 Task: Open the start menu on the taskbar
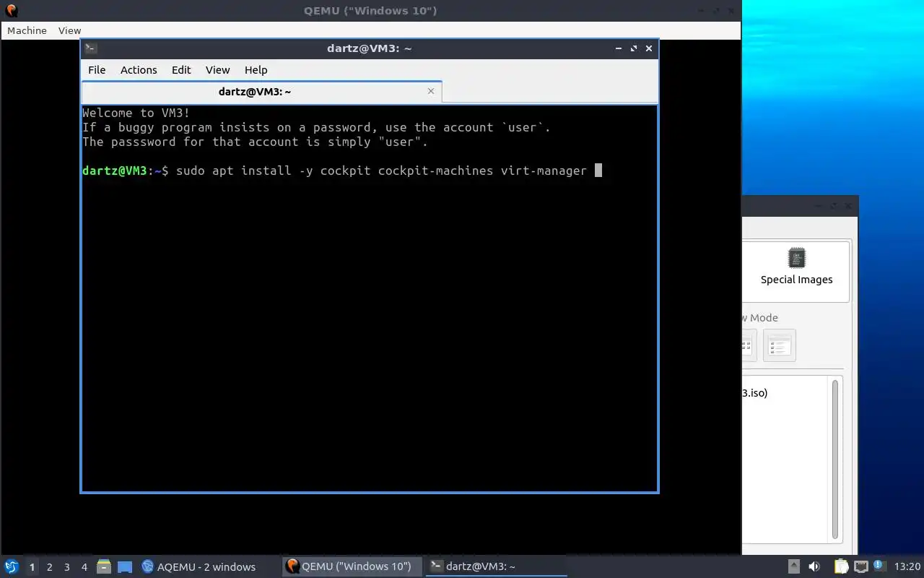[12, 566]
